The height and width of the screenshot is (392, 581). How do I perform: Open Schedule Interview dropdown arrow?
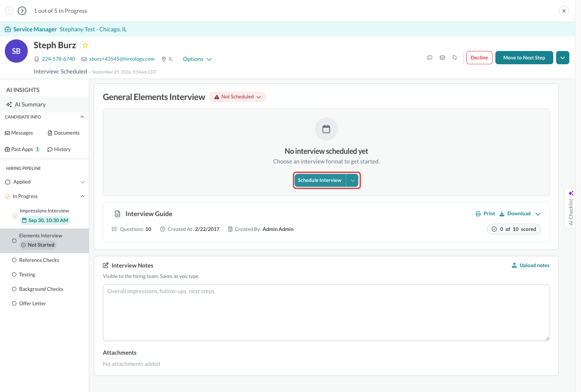point(353,180)
